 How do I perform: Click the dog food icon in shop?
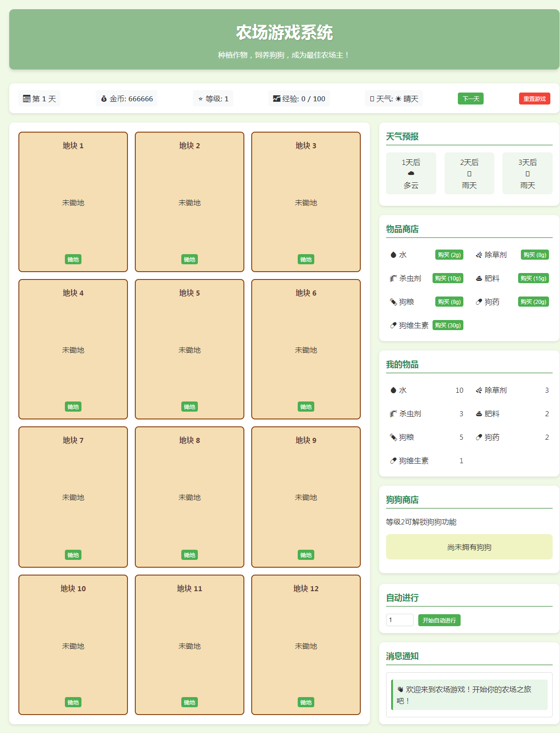click(393, 302)
